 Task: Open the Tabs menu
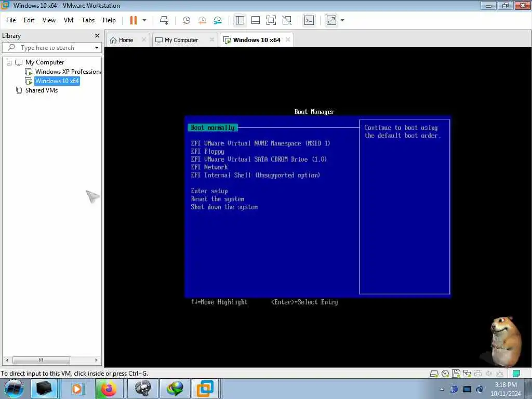pos(88,20)
